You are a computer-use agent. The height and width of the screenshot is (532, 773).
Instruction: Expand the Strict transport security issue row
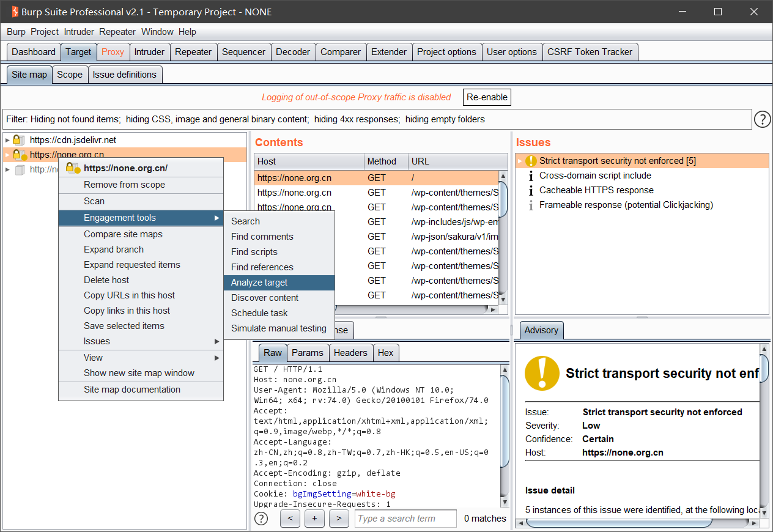pos(520,161)
